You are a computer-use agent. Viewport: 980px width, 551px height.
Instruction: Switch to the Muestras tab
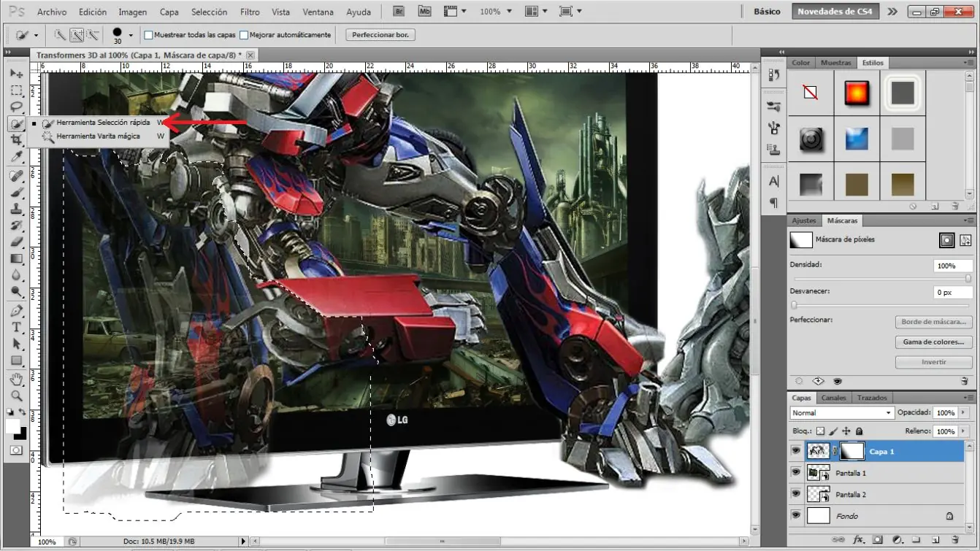(x=836, y=63)
